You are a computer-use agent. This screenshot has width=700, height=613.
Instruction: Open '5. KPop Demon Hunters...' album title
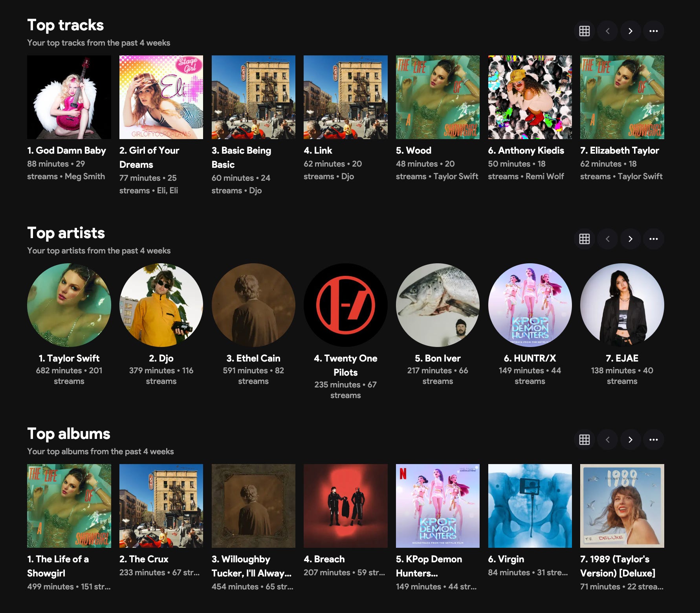(429, 566)
